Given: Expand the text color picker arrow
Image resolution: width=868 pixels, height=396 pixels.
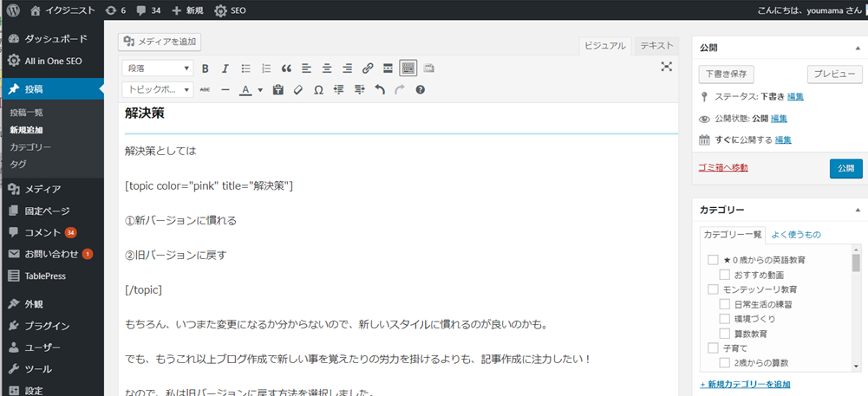Looking at the screenshot, I should coord(260,89).
